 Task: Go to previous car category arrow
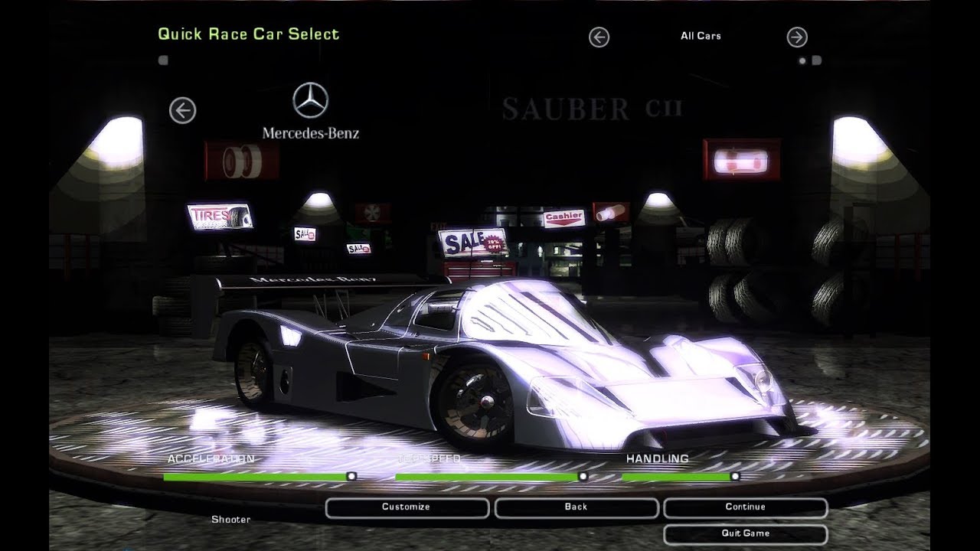(x=599, y=37)
